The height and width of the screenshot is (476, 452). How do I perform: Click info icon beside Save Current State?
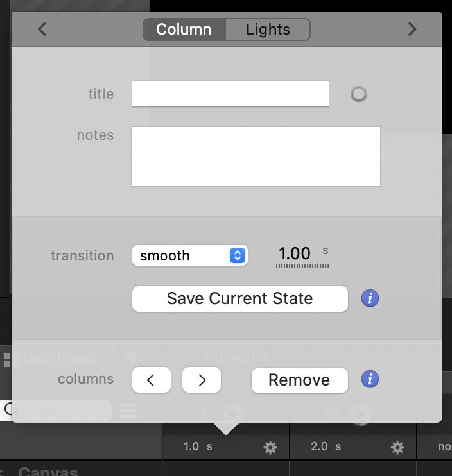coord(370,298)
